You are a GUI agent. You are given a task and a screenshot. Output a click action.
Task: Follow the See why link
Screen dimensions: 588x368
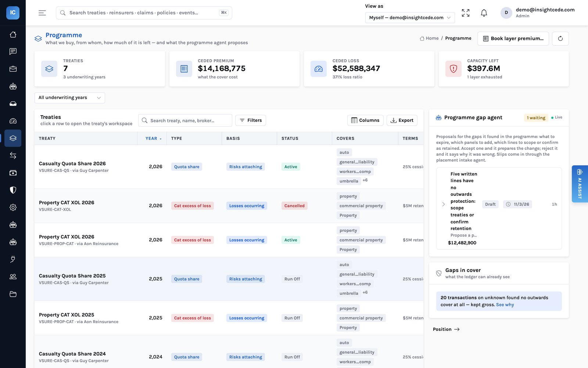[x=505, y=305]
